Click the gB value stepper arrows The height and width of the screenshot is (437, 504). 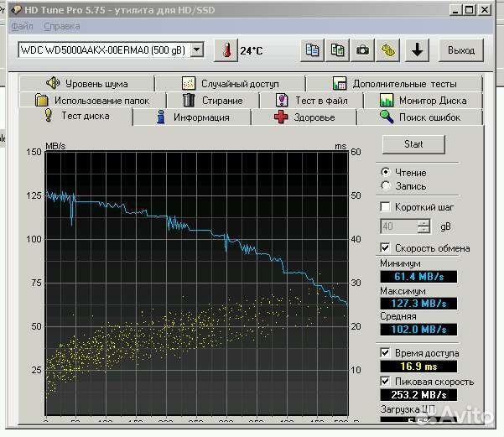tap(424, 226)
